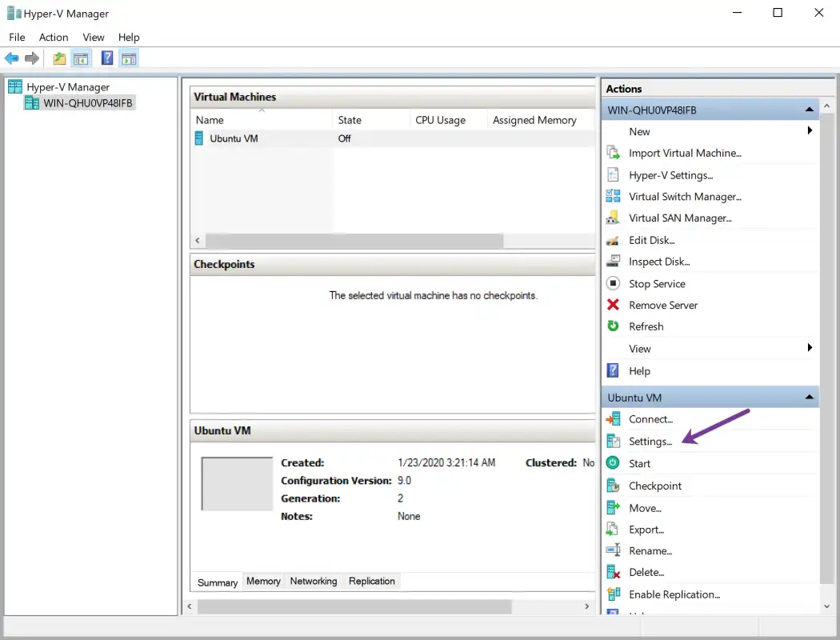Select the Ubuntu VM row in the list
Screen dimensions: 840x640
(393, 138)
